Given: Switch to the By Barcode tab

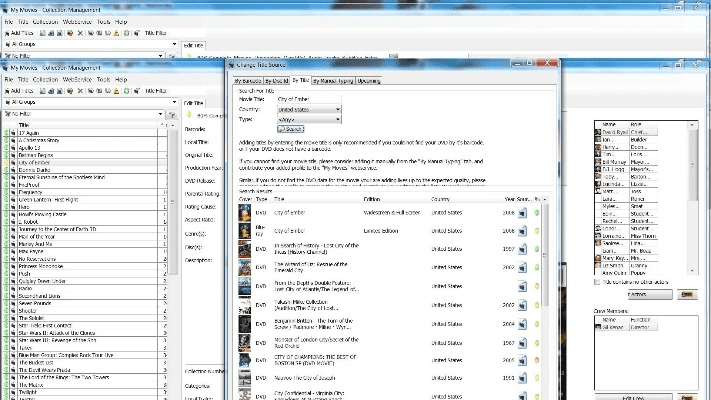Looking at the screenshot, I should [247, 79].
